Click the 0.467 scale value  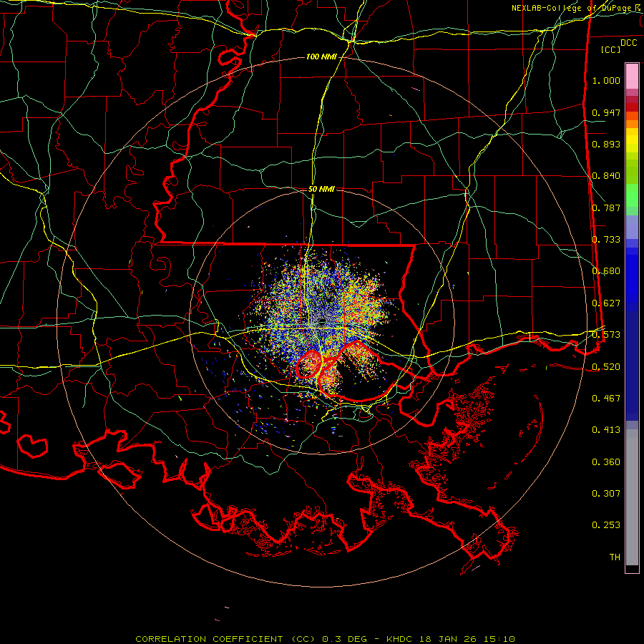(x=606, y=399)
